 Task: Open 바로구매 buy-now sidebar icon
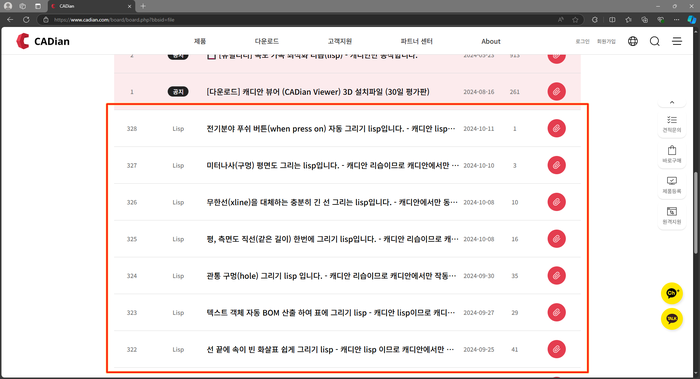coord(671,154)
